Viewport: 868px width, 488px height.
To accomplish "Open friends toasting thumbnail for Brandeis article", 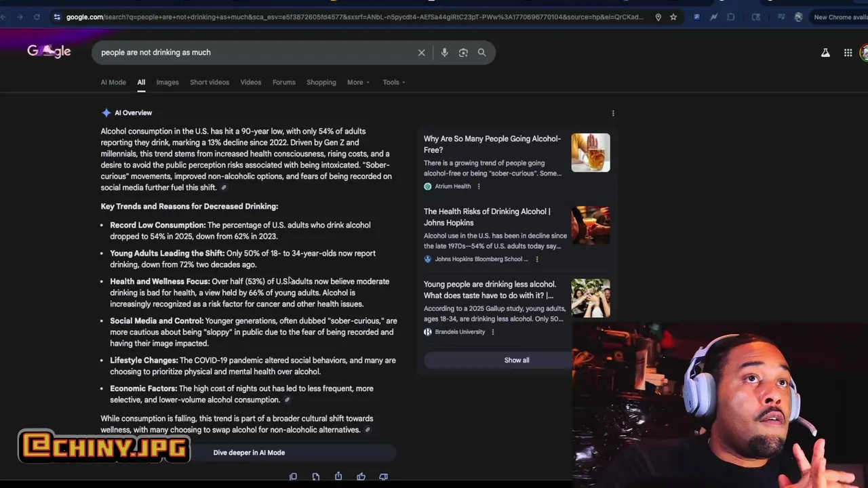I will pos(591,298).
